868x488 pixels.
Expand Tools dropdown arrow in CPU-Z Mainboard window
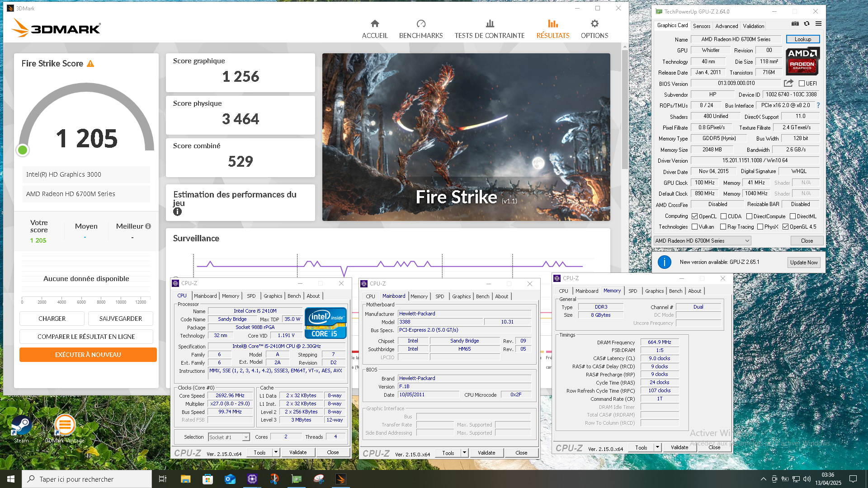click(464, 453)
